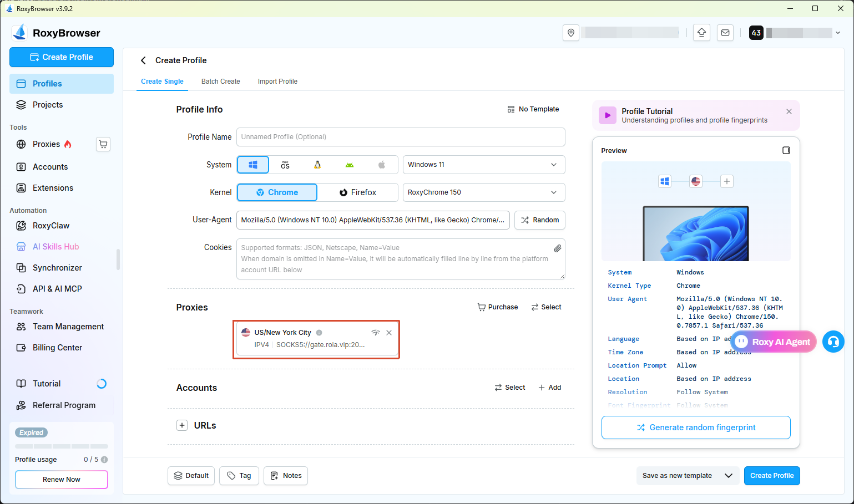
Task: Open the Proxies shopping cart icon
Action: click(x=103, y=144)
